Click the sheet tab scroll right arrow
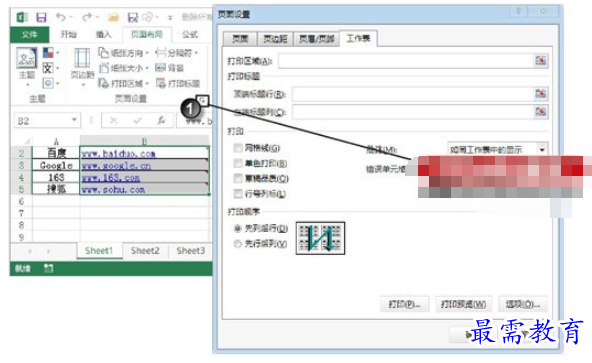 point(48,251)
